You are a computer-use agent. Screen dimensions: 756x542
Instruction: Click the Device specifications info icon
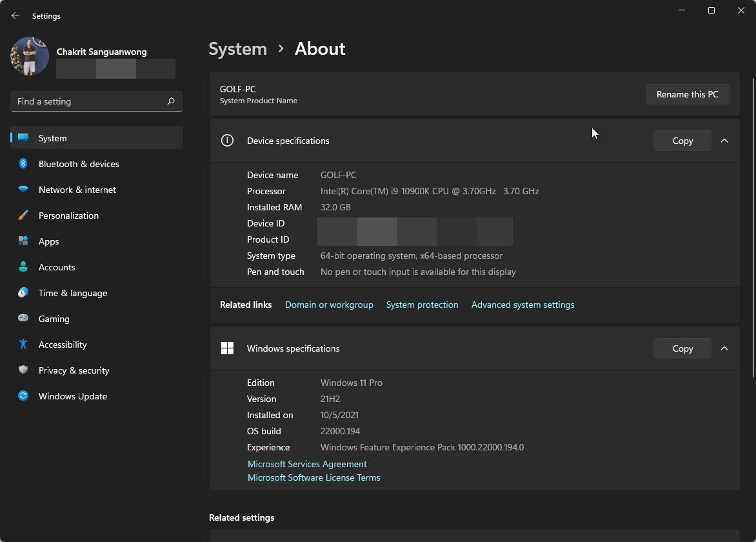point(227,140)
